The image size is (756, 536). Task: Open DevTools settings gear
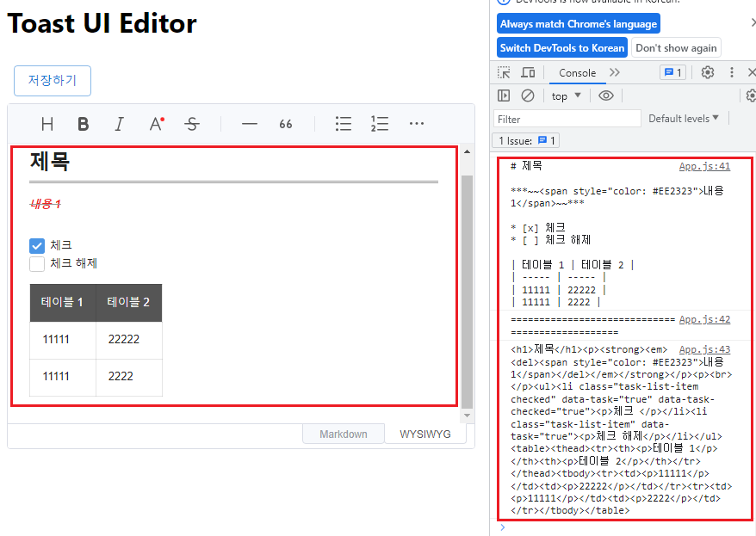pyautogui.click(x=707, y=73)
